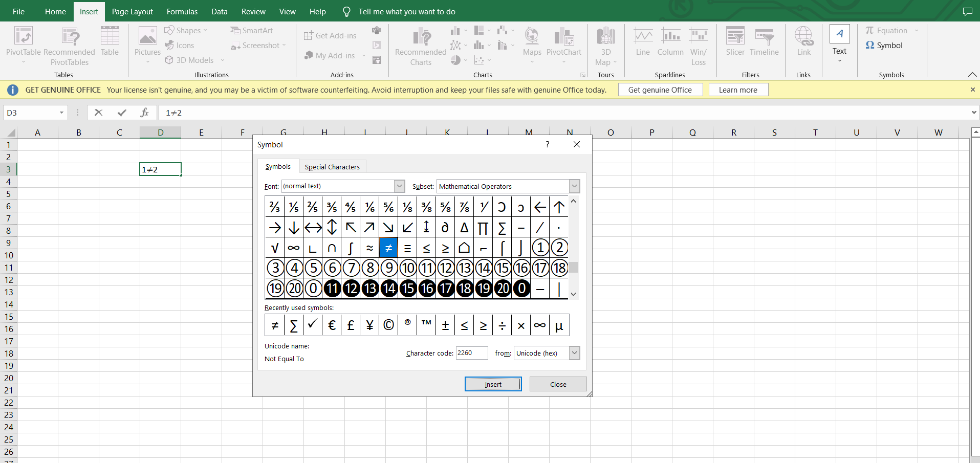This screenshot has height=463, width=980.
Task: Open Recommended Charts
Action: [x=421, y=47]
